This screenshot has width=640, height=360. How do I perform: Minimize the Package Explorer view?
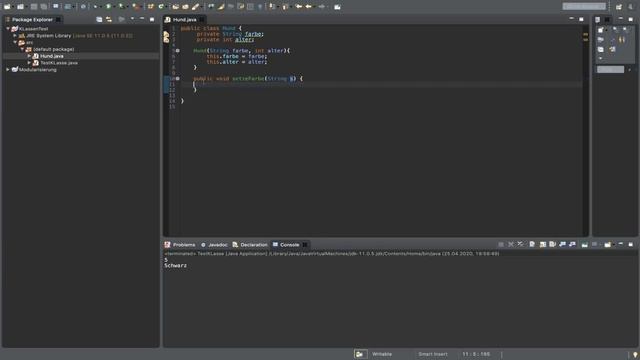tap(142, 19)
